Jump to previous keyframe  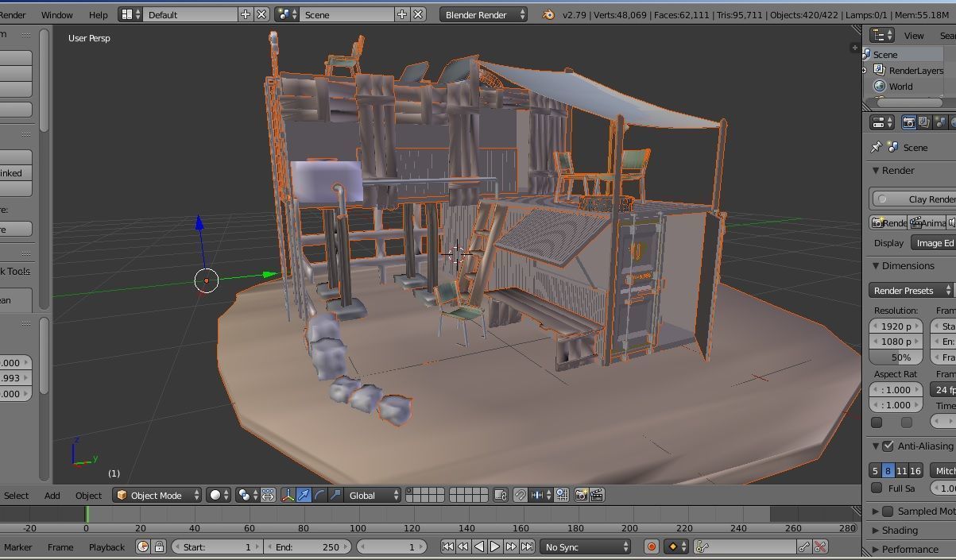click(x=463, y=546)
